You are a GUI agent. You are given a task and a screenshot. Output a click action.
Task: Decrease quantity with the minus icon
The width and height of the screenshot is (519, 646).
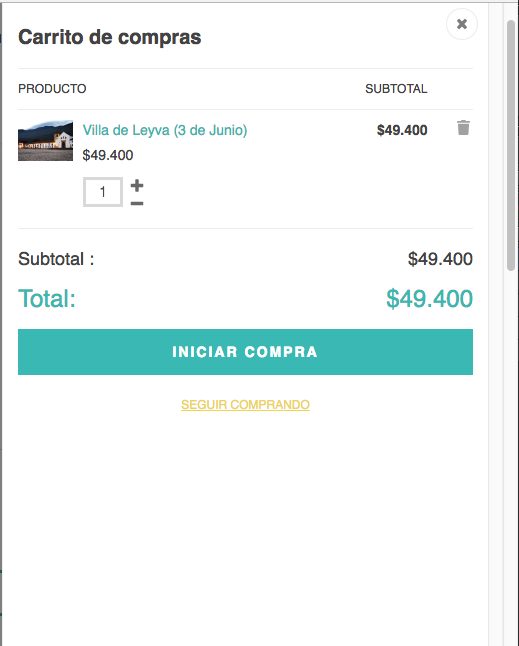137,203
